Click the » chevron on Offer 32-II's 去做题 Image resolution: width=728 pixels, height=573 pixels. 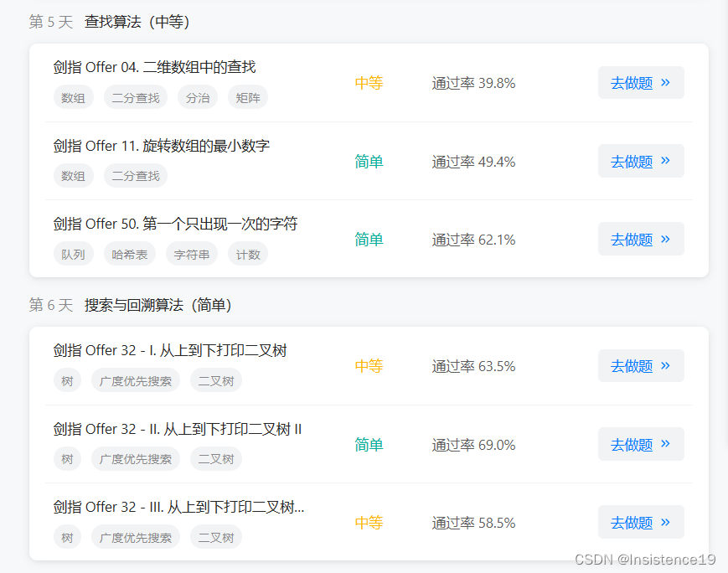(666, 444)
